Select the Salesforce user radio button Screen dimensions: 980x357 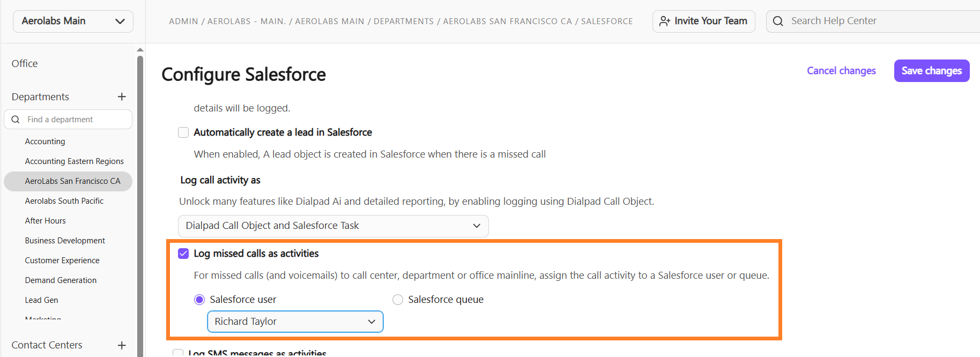point(199,300)
